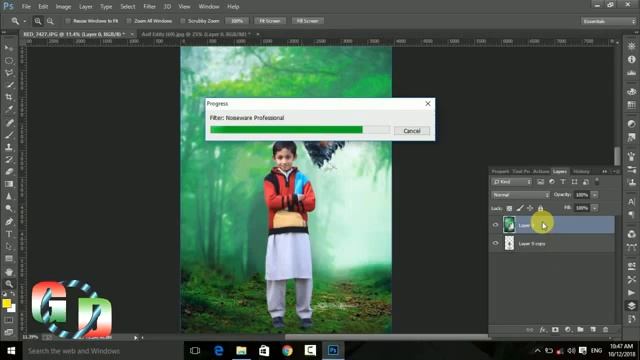Image resolution: width=640 pixels, height=360 pixels.
Task: Click the Fit Screen button
Action: [x=270, y=21]
